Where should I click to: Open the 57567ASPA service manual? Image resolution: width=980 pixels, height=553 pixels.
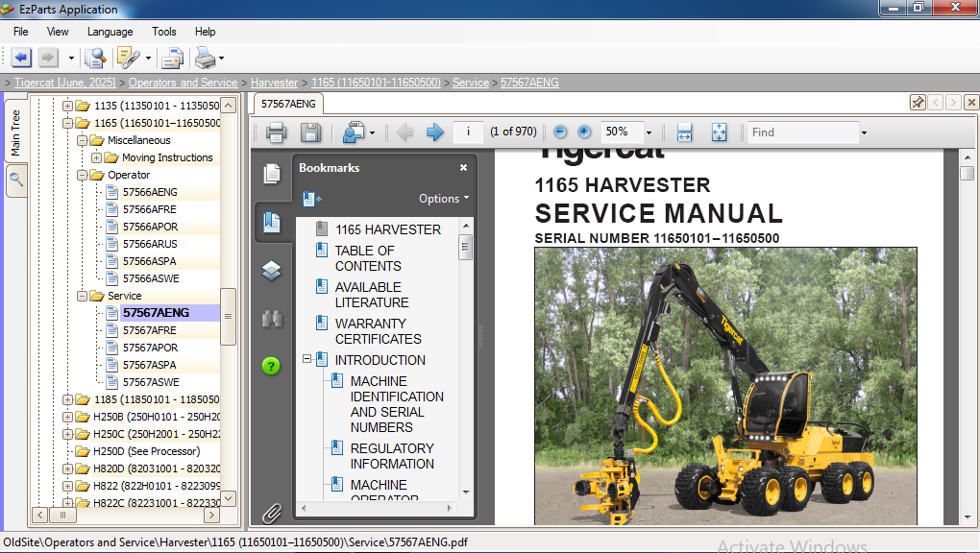point(149,365)
